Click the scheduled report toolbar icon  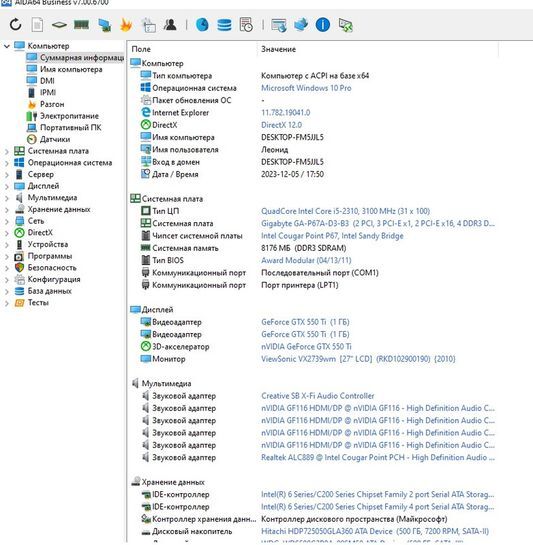(x=149, y=25)
